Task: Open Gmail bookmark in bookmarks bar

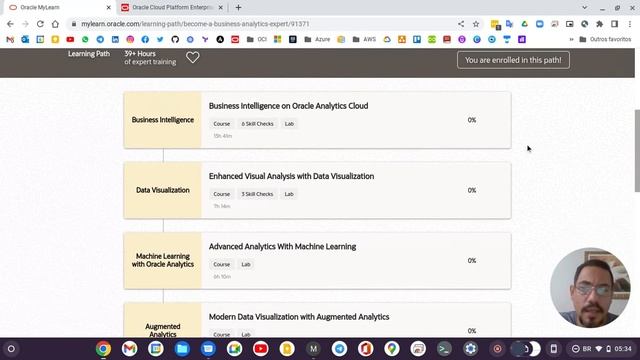Action: [10, 40]
